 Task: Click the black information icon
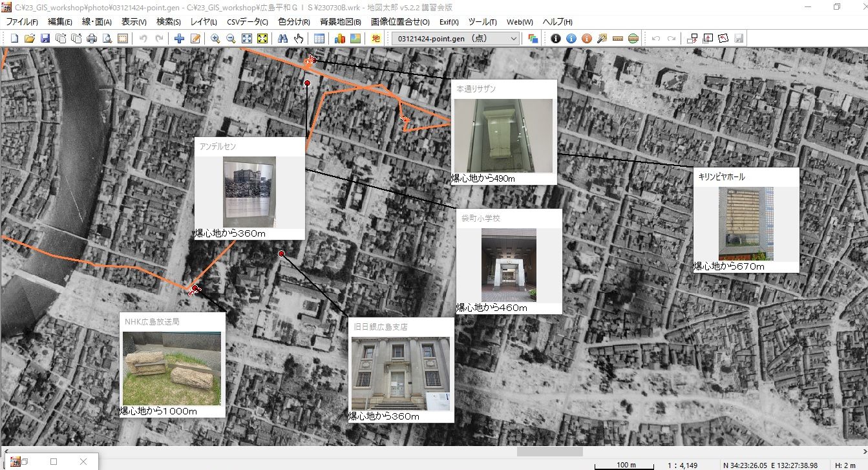pos(555,39)
